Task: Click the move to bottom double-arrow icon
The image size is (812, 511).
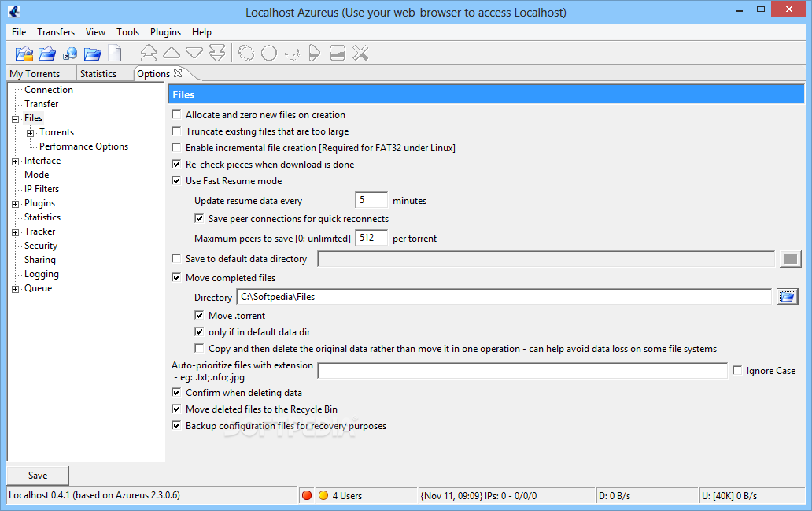Action: (x=217, y=53)
